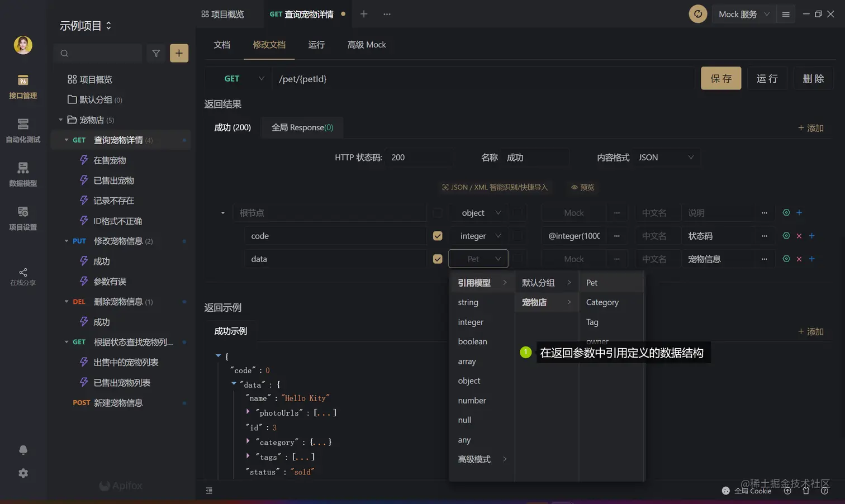Check the checkbox on the 根节点 row

pyautogui.click(x=438, y=212)
